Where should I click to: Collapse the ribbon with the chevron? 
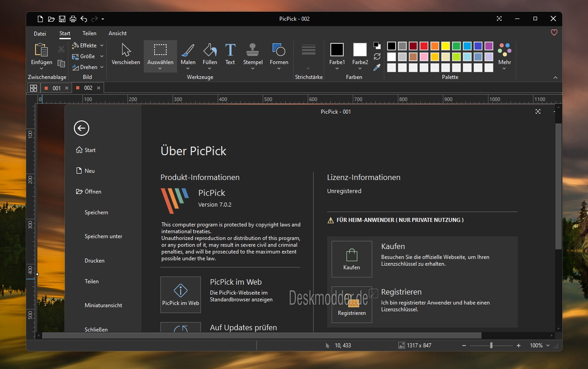coord(555,78)
